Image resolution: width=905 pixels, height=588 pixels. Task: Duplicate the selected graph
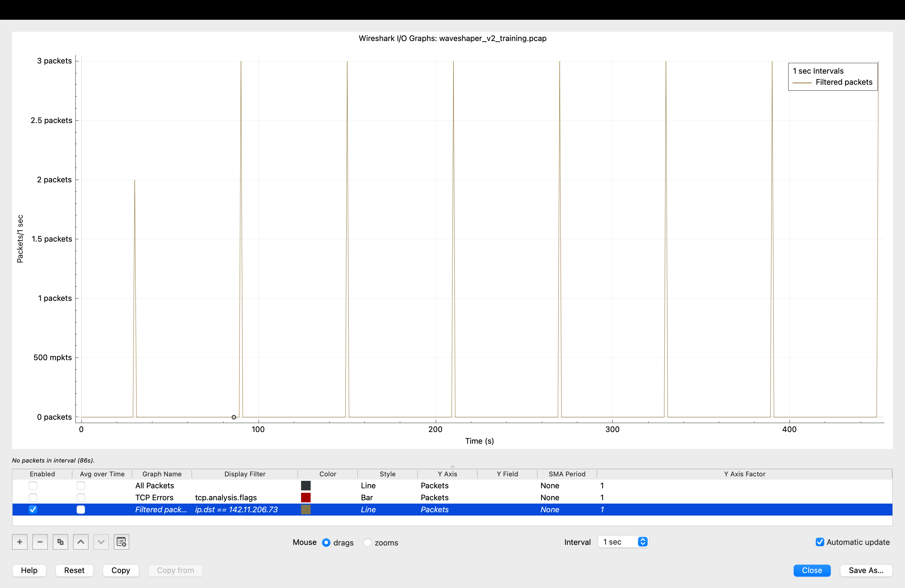click(x=60, y=542)
